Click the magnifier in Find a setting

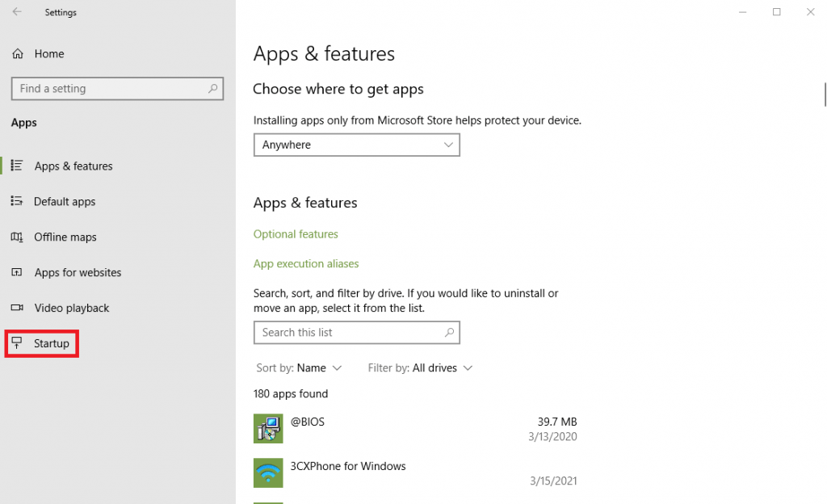coord(212,89)
